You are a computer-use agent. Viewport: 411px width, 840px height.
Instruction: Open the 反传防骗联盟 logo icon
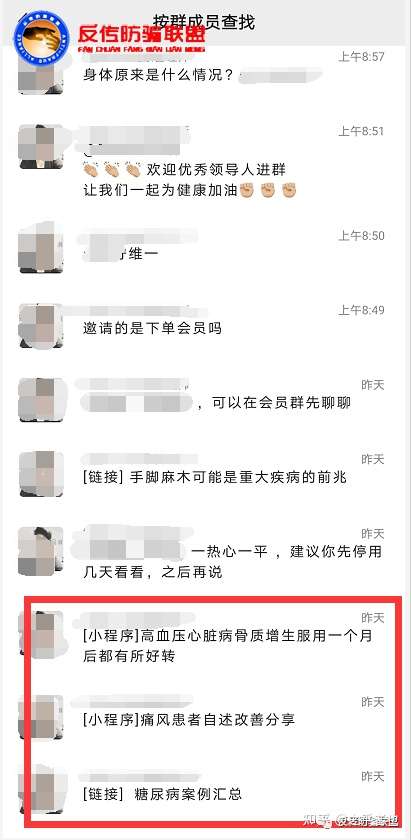41,35
